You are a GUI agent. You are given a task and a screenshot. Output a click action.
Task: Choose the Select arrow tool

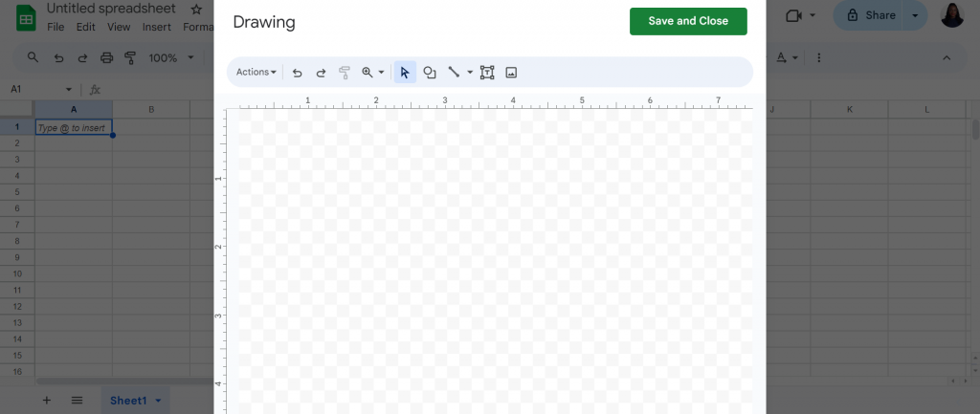pyautogui.click(x=405, y=73)
